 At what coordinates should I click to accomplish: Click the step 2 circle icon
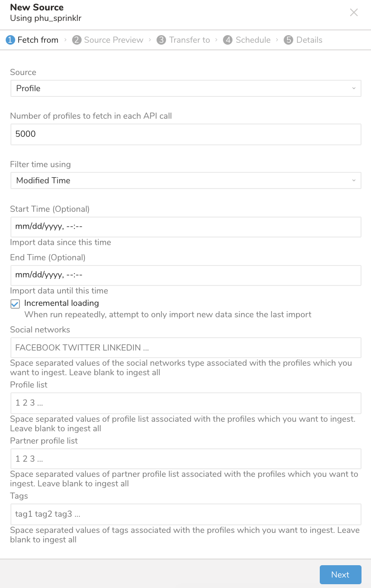(x=77, y=40)
